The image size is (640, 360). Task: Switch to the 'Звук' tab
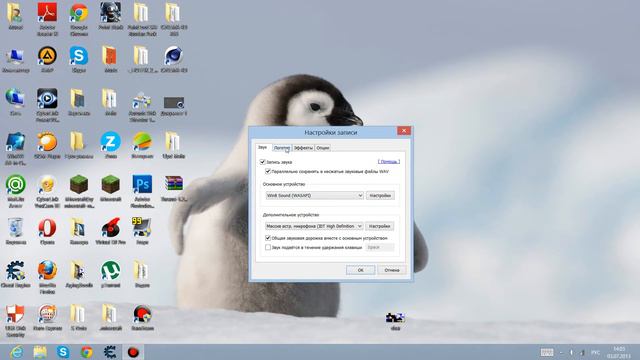tap(263, 147)
